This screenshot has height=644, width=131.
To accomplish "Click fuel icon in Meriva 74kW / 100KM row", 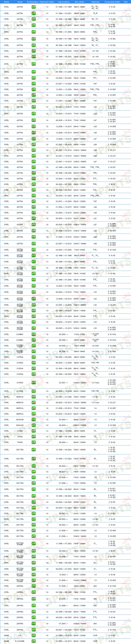I will pos(34,397).
